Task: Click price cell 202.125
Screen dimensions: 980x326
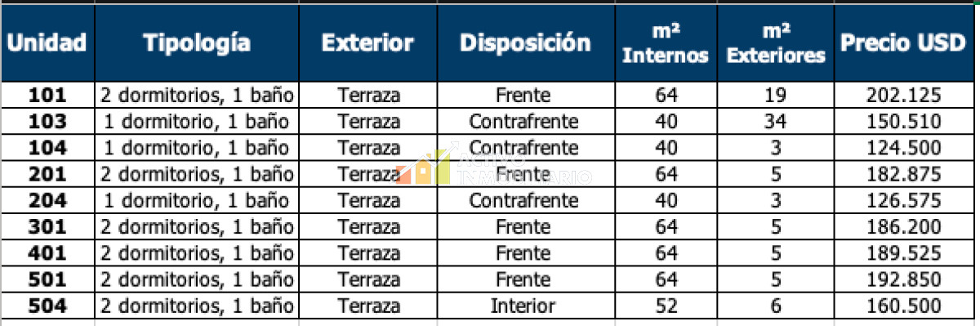Action: [902, 96]
